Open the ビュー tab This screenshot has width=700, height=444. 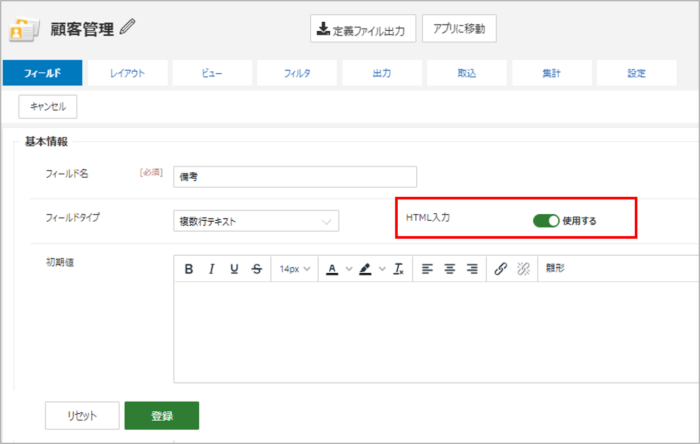click(212, 73)
